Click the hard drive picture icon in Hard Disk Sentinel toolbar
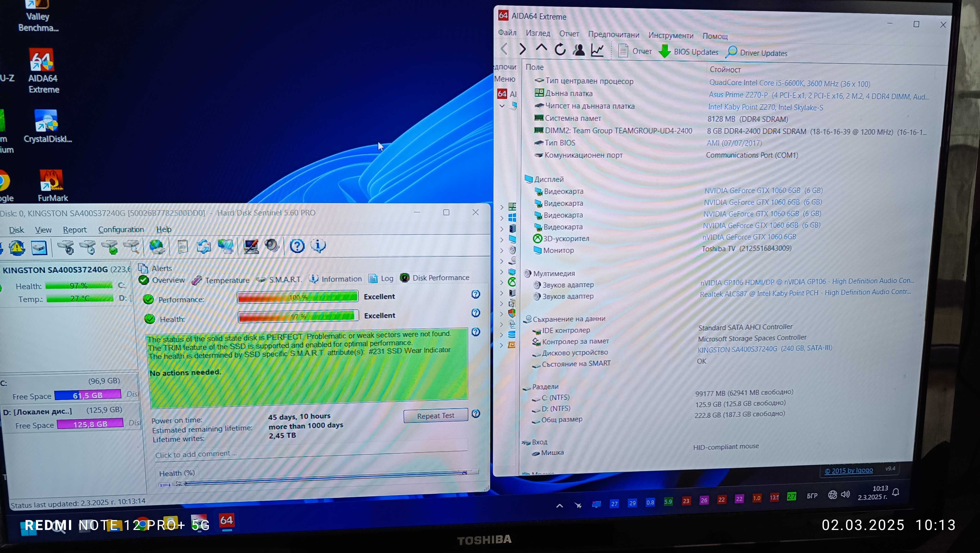The height and width of the screenshot is (553, 980). coord(39,248)
